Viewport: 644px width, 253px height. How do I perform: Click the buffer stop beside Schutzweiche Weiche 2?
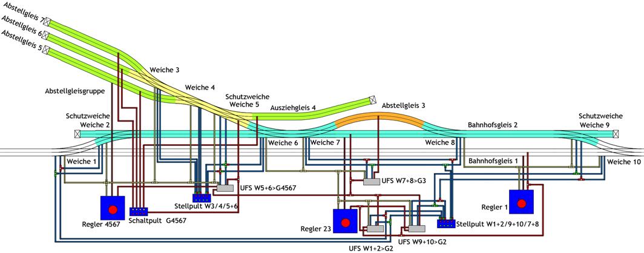click(x=77, y=134)
